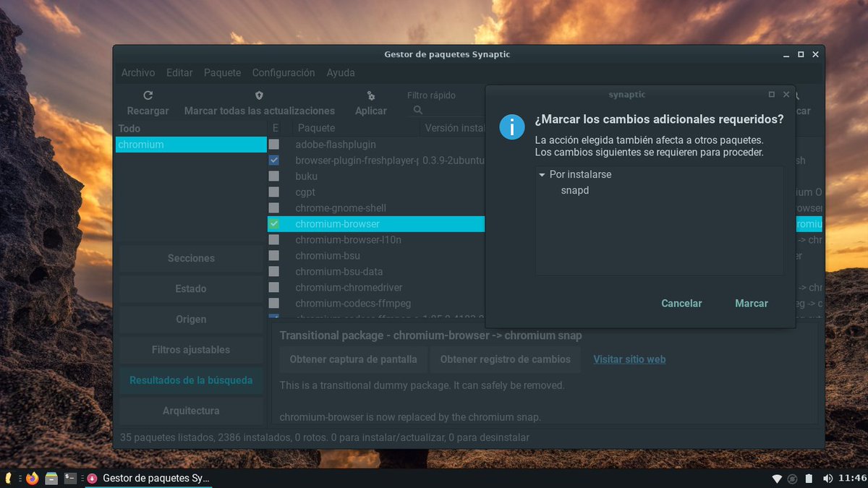The image size is (868, 488).
Task: Launch Firefox from the taskbar
Action: click(x=32, y=479)
